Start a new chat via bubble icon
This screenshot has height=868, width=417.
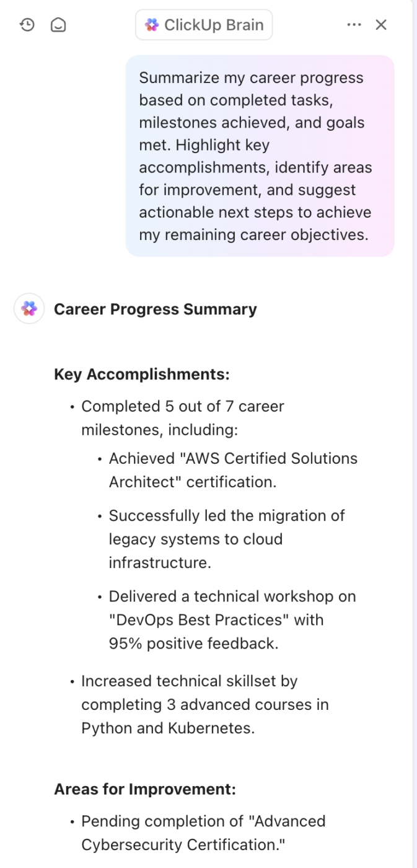tap(58, 25)
